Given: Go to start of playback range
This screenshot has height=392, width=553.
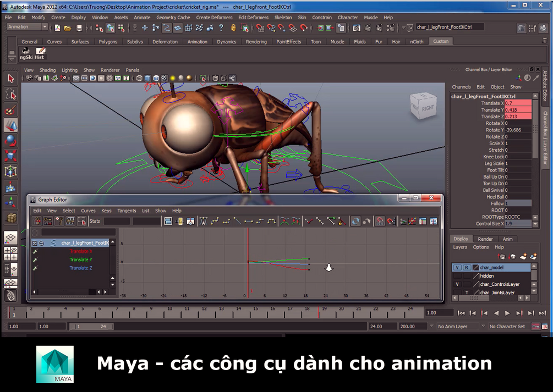Looking at the screenshot, I should click(x=461, y=313).
